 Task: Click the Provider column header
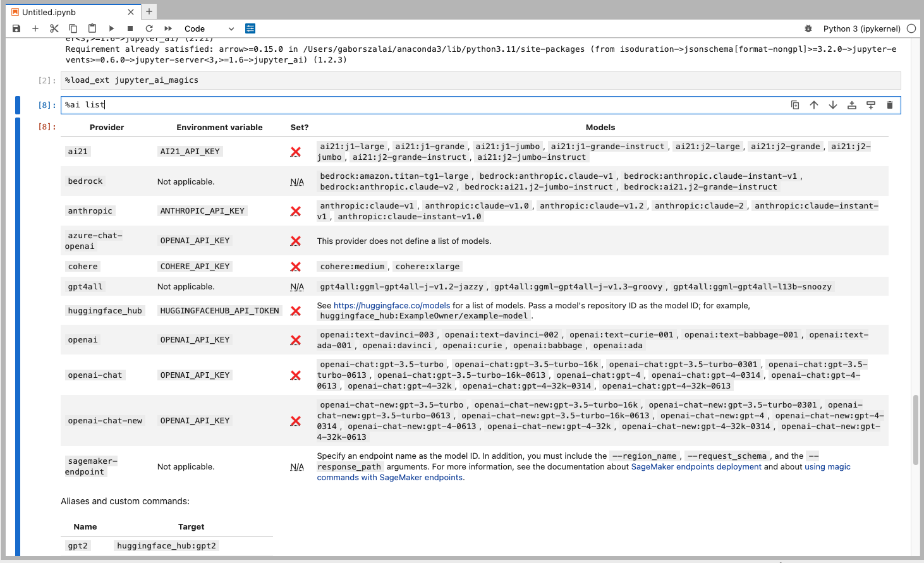click(x=107, y=128)
